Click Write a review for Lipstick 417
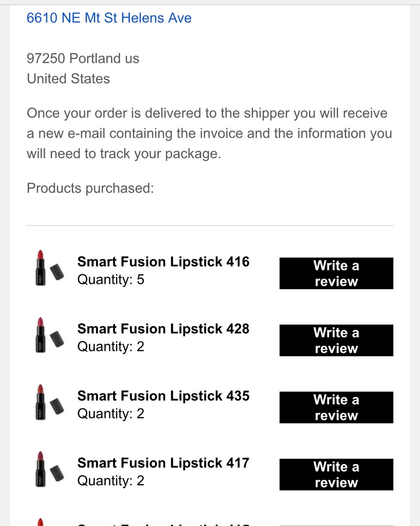 [336, 474]
